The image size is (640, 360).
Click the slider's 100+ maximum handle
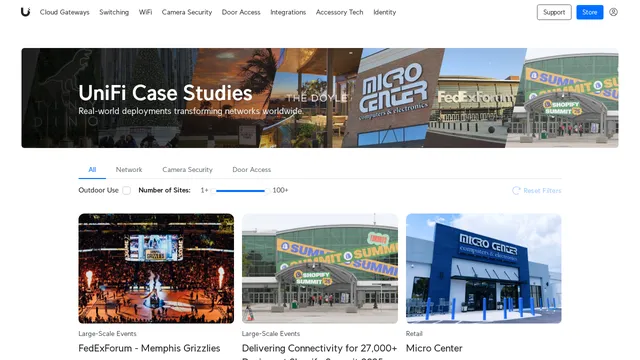pos(267,191)
